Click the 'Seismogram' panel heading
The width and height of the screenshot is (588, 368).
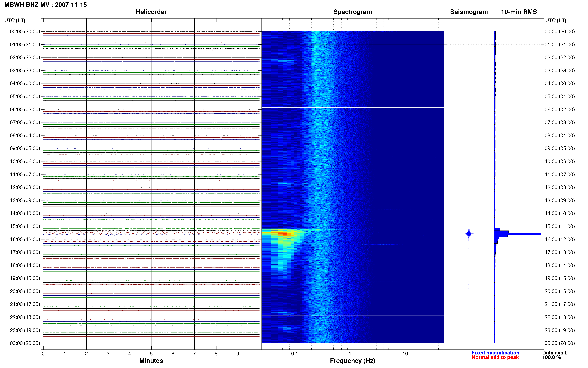[469, 12]
